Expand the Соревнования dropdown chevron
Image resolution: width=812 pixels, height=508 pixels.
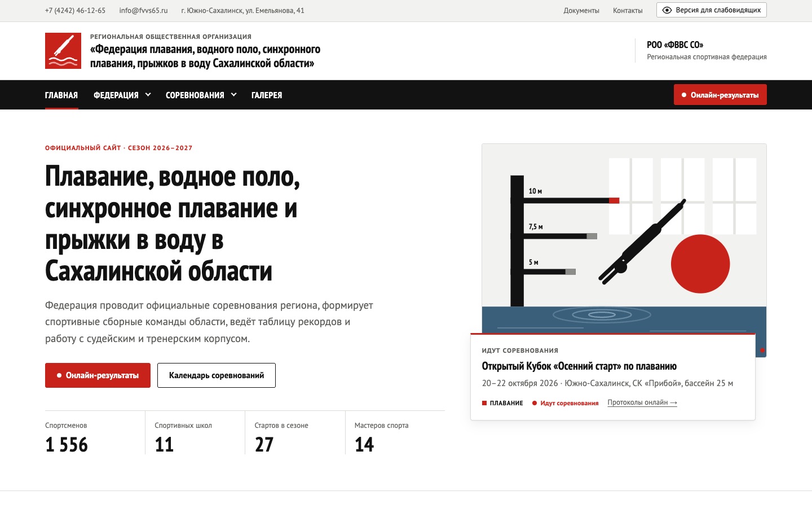pyautogui.click(x=233, y=95)
